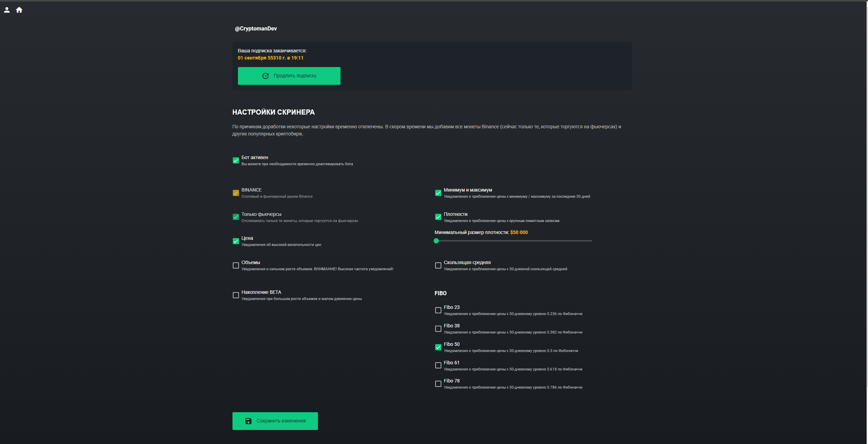Uncheck Минимум и максимум checkbox
This screenshot has height=444, width=868.
click(438, 193)
